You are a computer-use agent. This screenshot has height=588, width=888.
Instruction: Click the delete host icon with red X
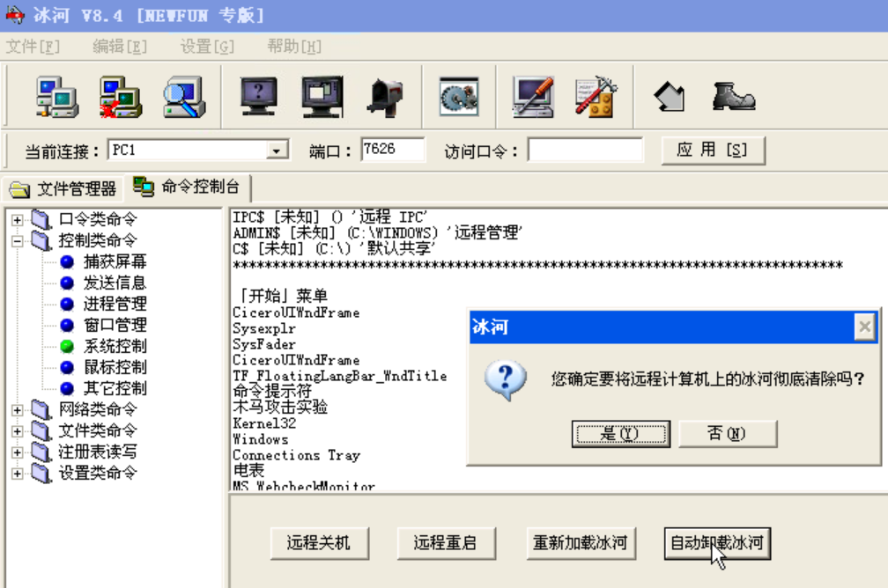pos(120,98)
